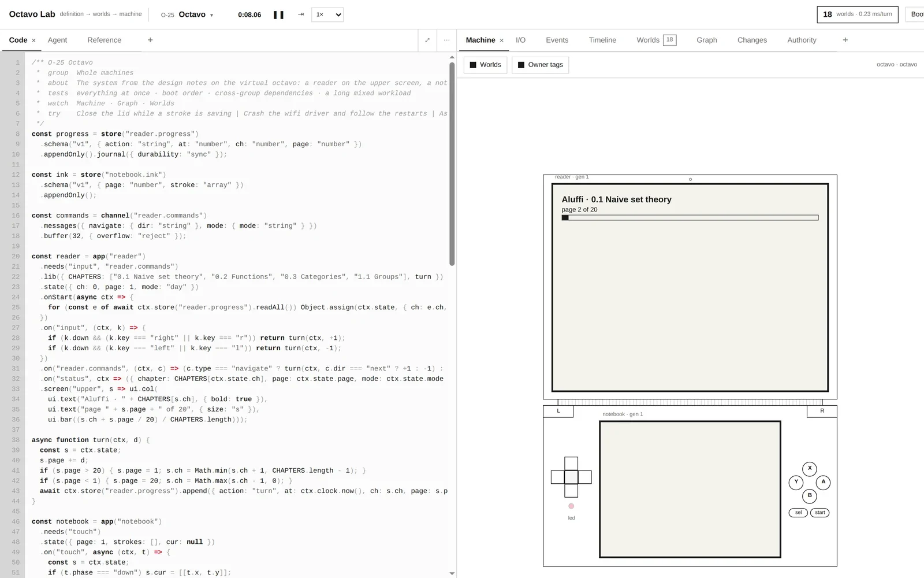The height and width of the screenshot is (578, 924).
Task: Tap the sel button on device
Action: pyautogui.click(x=798, y=513)
